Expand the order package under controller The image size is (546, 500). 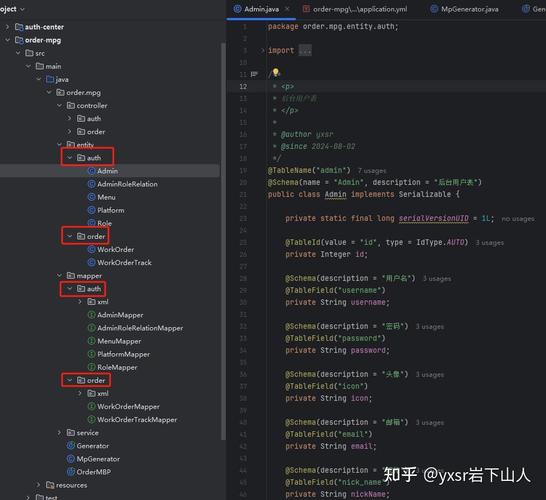[70, 132]
